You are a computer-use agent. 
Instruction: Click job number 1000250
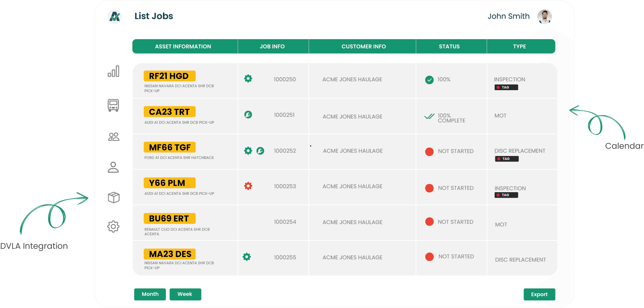coord(285,79)
